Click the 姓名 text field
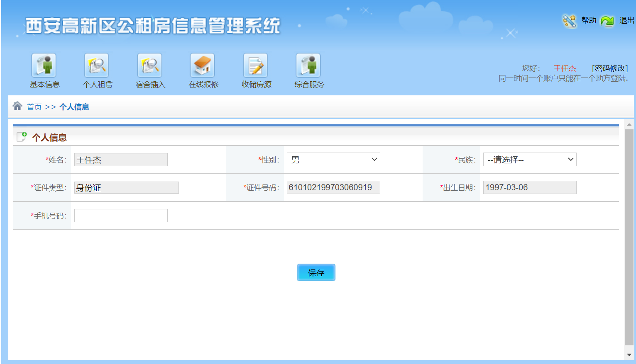The height and width of the screenshot is (364, 636). (x=121, y=160)
